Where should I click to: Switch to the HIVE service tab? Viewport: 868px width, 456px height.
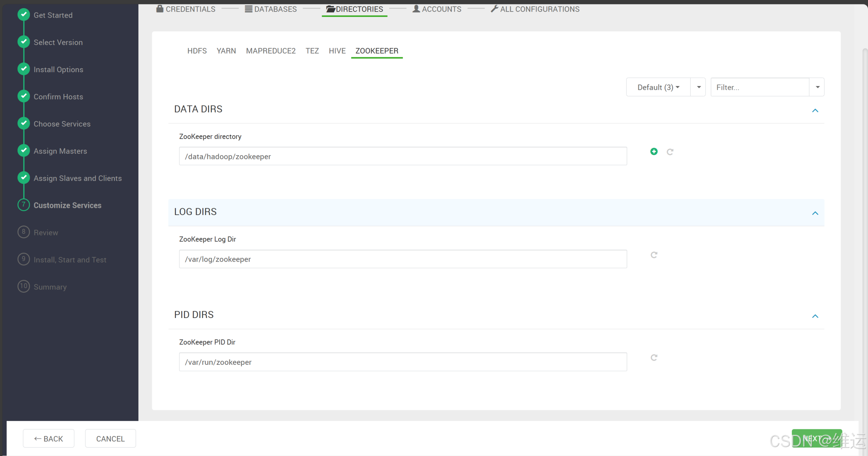337,51
